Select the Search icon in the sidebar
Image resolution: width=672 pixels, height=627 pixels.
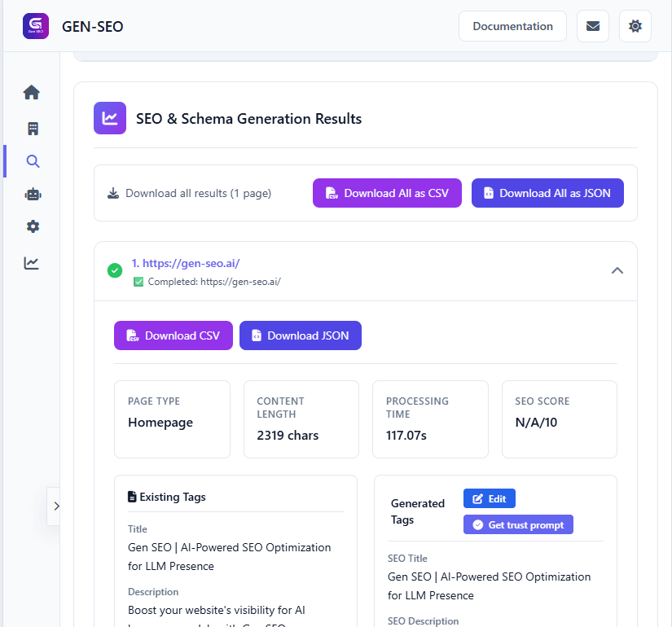[x=31, y=161]
